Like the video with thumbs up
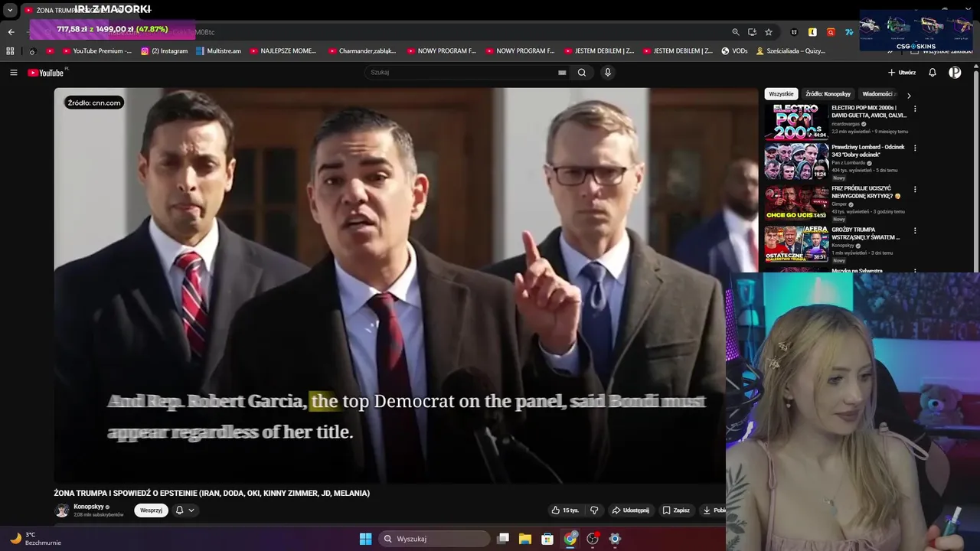This screenshot has height=551, width=980. [565, 510]
